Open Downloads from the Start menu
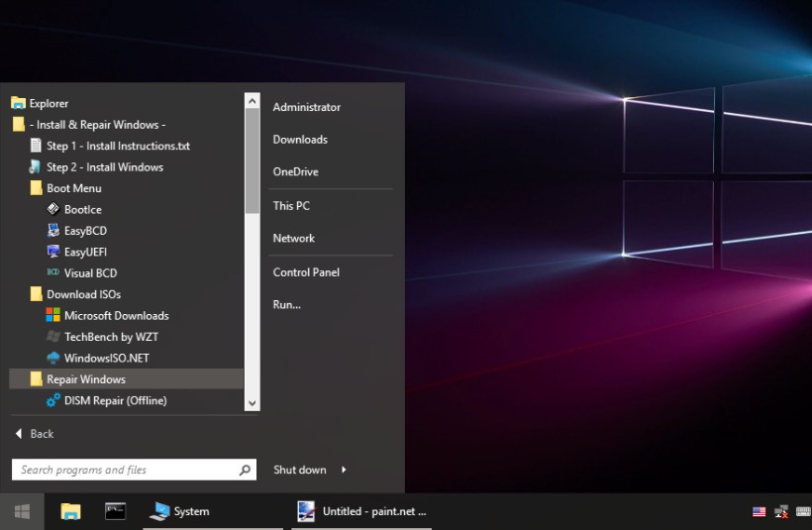Image resolution: width=812 pixels, height=530 pixels. [300, 140]
